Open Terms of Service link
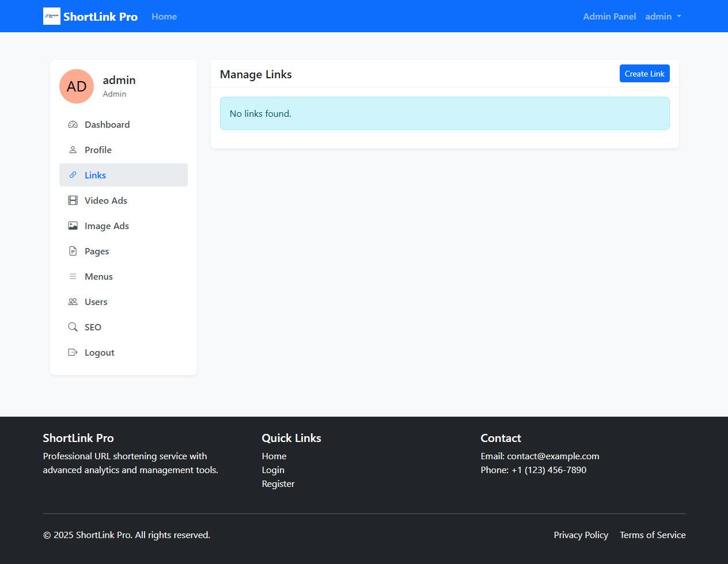 653,535
